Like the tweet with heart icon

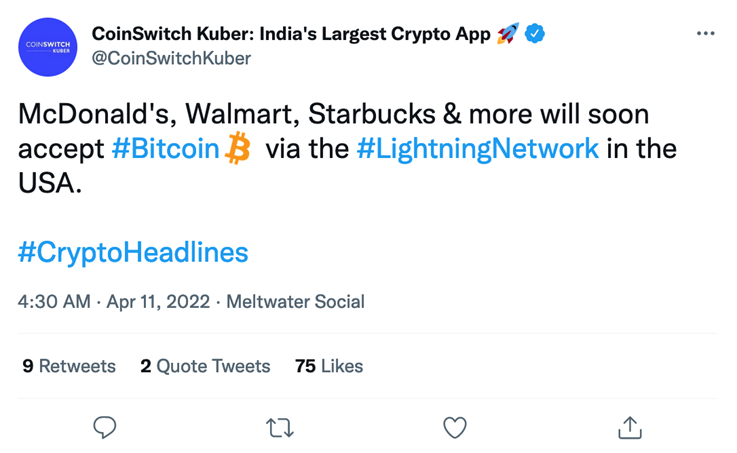[455, 428]
